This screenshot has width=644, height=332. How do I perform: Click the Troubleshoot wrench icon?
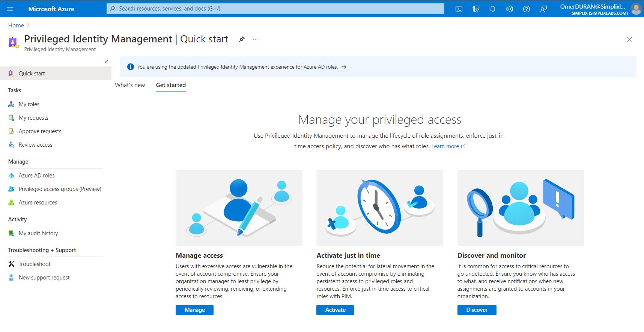coord(11,264)
